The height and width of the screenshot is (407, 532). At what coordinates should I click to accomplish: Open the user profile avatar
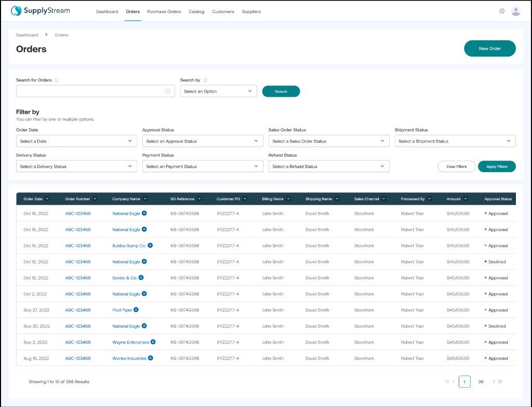pos(516,11)
